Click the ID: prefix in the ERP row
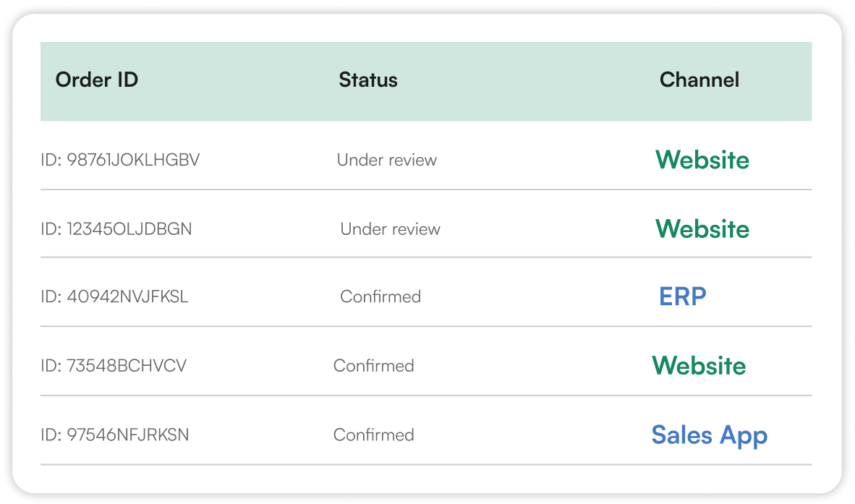 point(51,296)
